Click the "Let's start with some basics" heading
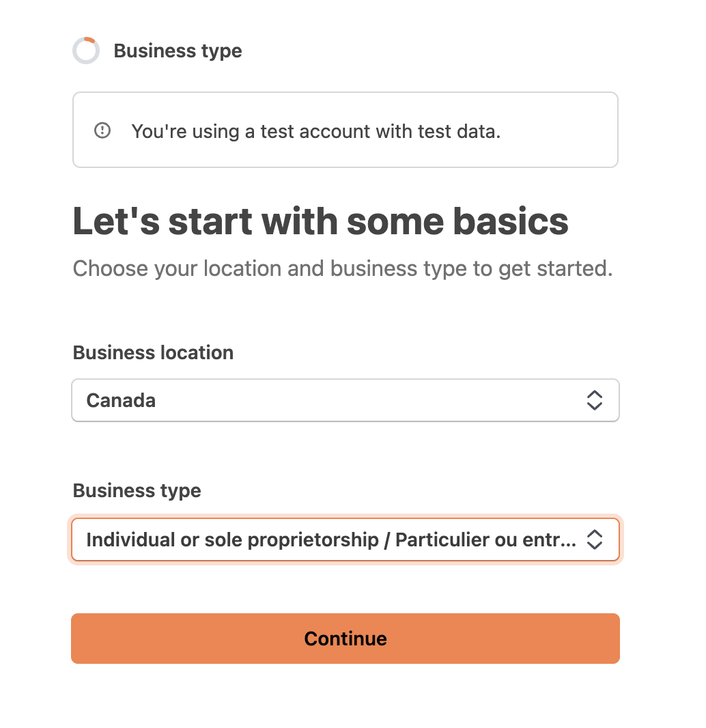The width and height of the screenshot is (706, 728). tap(320, 221)
